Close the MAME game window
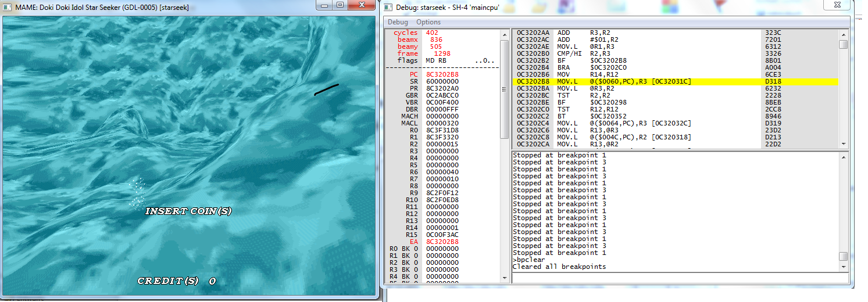 point(361,5)
